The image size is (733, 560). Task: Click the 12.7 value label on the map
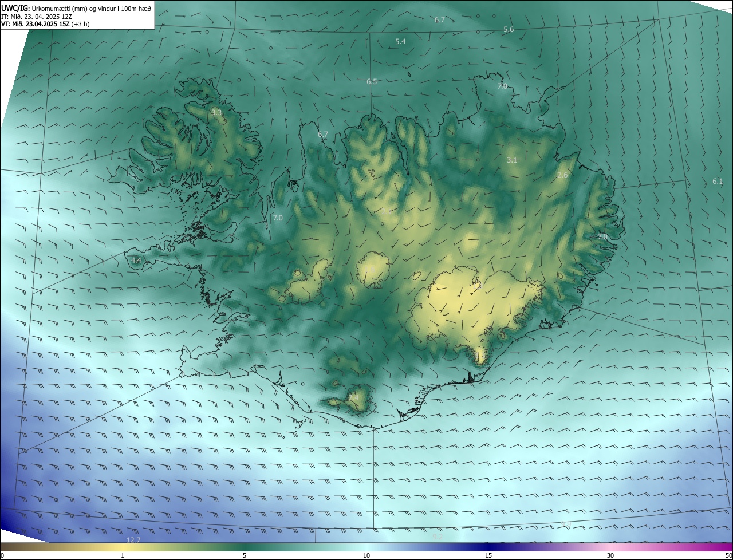pos(133,540)
